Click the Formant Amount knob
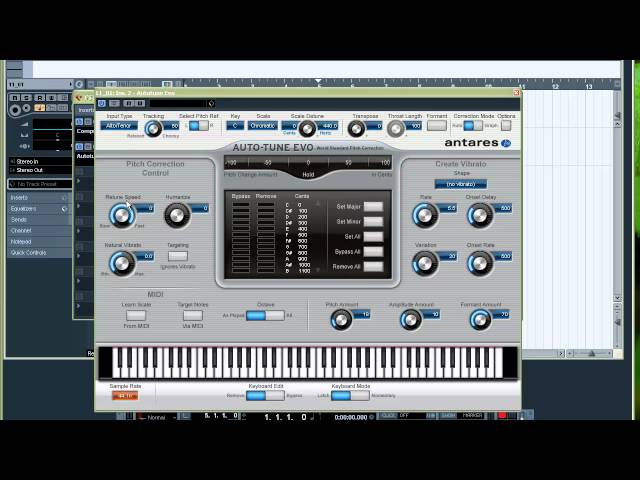The image size is (640, 480). tap(480, 320)
